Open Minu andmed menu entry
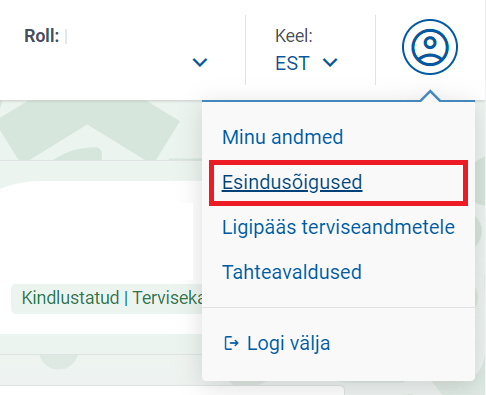Viewport: 486px width, 395px height. 282,137
